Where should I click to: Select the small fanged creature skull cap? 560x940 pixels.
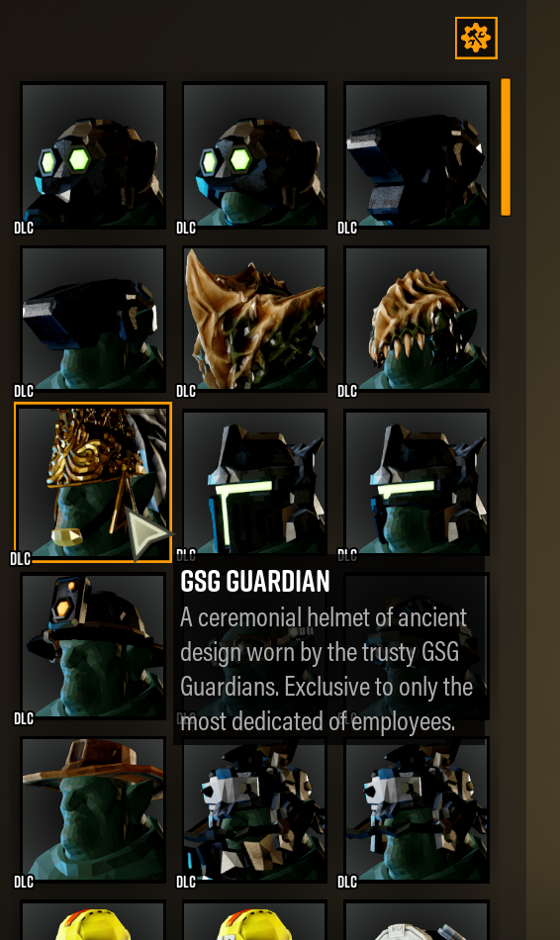[417, 319]
